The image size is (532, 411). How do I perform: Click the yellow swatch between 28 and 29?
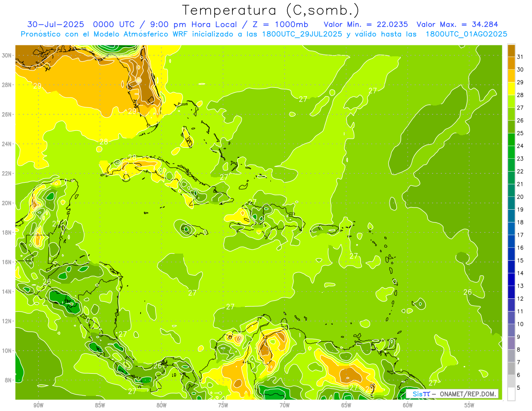(511, 88)
